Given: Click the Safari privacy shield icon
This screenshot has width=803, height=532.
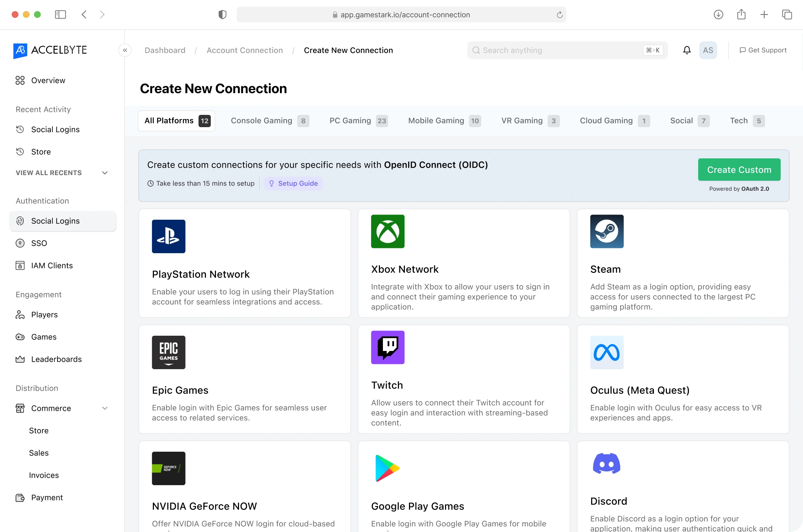Looking at the screenshot, I should [222, 15].
